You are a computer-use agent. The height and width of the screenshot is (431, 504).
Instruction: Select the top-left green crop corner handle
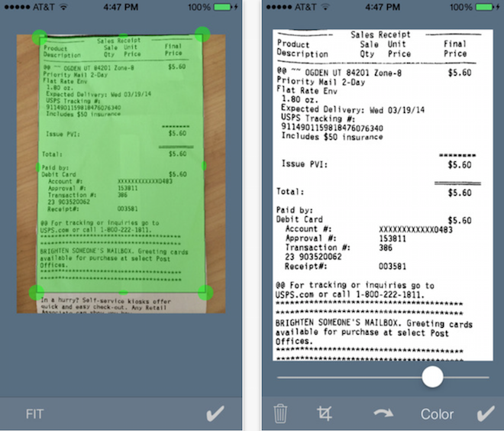(40, 37)
